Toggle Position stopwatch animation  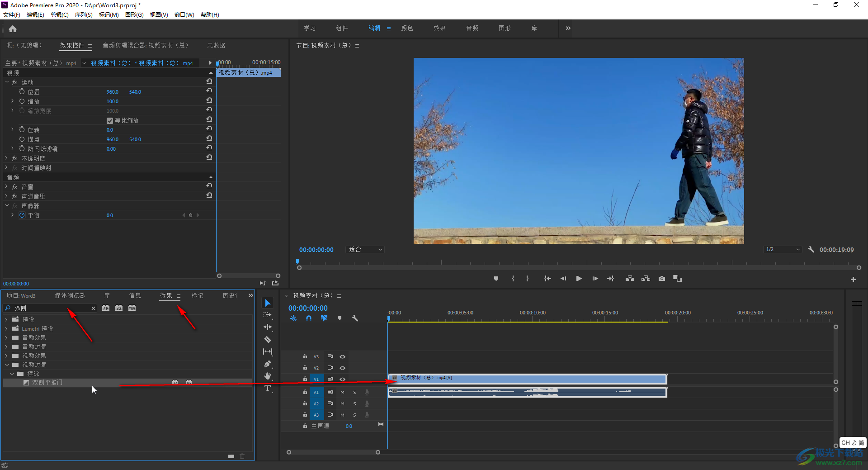[22, 91]
